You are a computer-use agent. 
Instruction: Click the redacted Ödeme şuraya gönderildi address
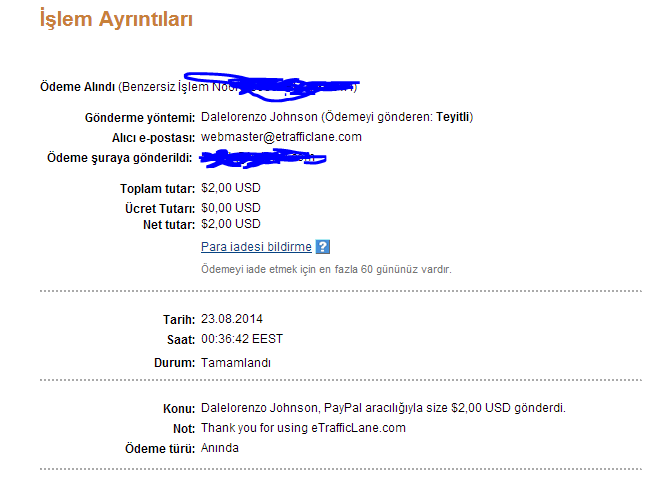click(262, 158)
